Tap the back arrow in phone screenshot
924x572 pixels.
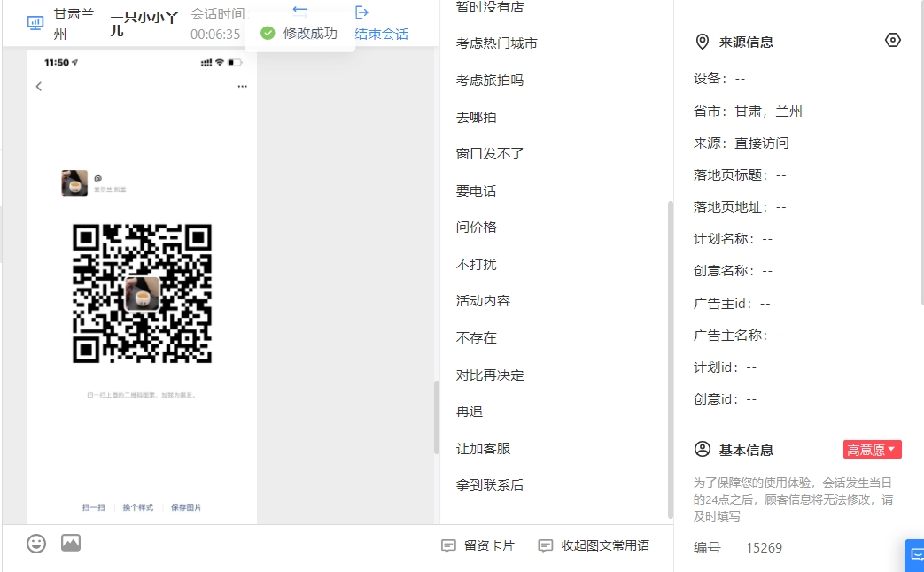pos(39,87)
